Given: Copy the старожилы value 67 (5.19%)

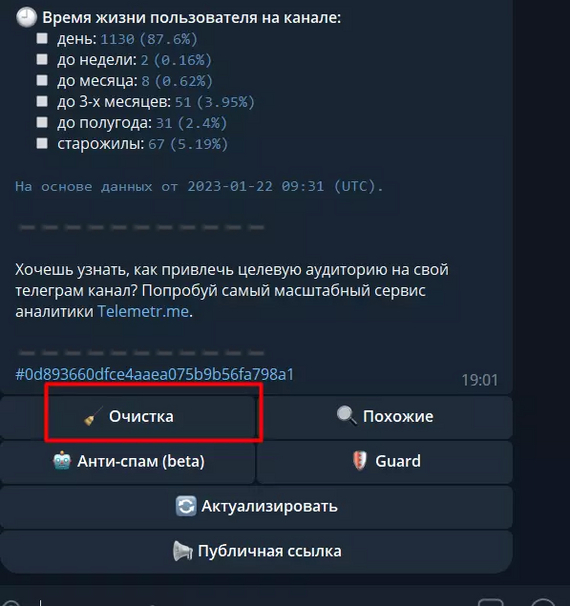Looking at the screenshot, I should pyautogui.click(x=188, y=144).
